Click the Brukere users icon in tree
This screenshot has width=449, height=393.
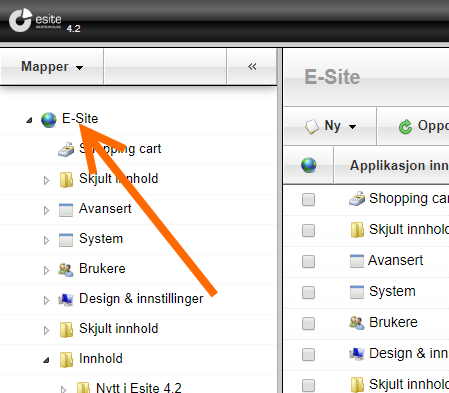click(66, 270)
